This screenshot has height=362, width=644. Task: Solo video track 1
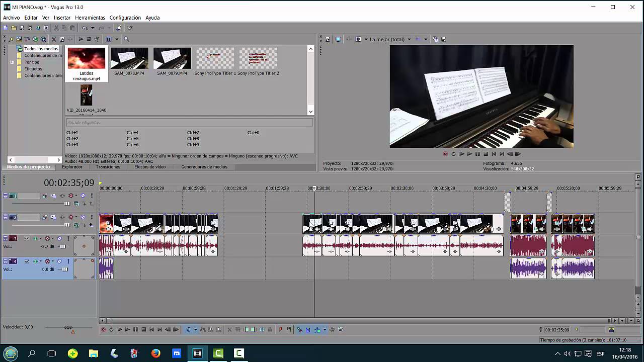pos(92,196)
